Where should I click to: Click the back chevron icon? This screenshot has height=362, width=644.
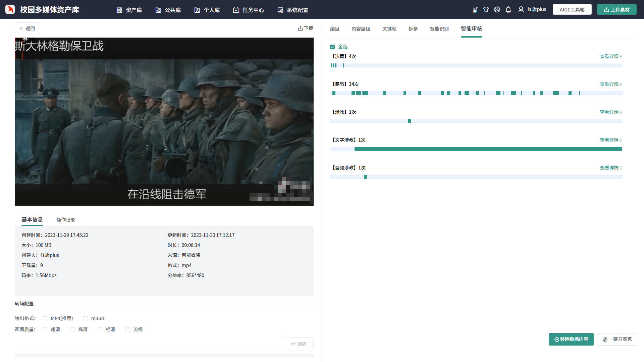pos(21,29)
